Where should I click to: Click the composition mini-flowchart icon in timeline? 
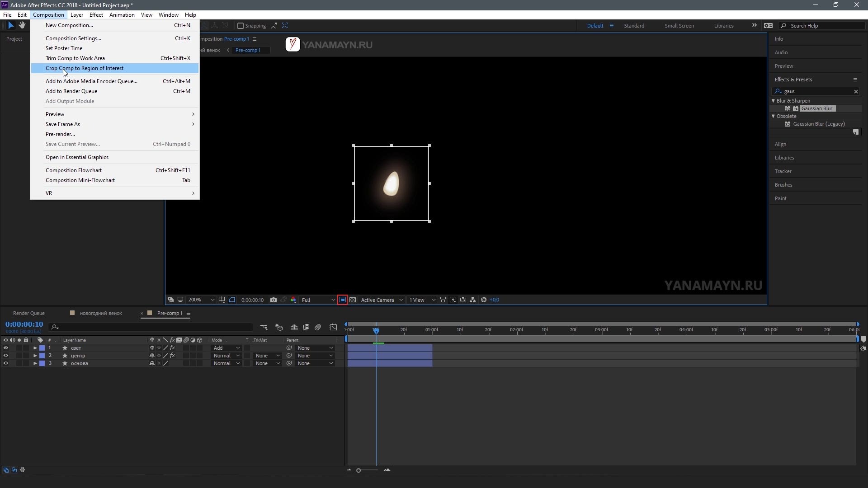pos(264,327)
